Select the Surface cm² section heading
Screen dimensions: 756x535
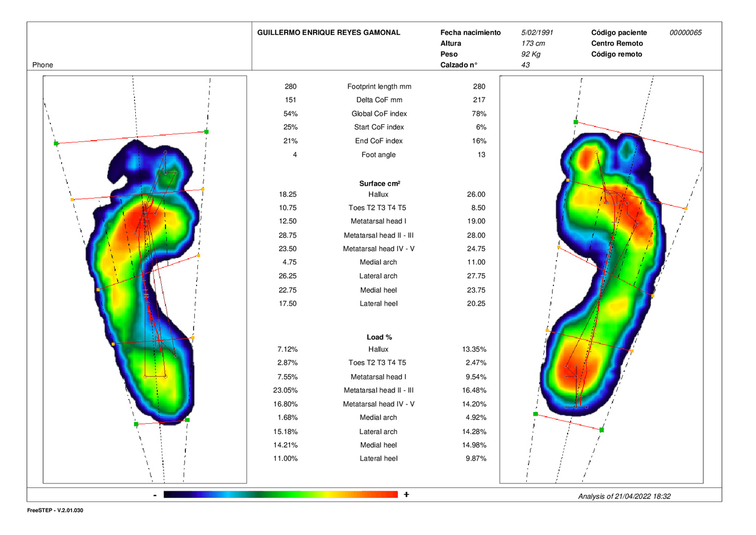click(x=379, y=183)
